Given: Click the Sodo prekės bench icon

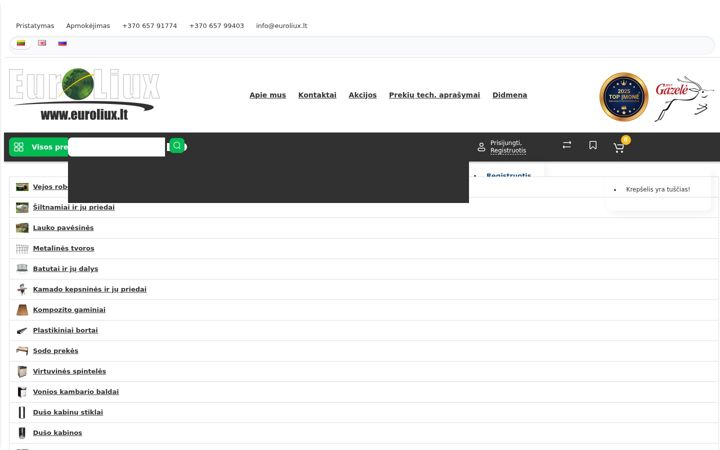Looking at the screenshot, I should point(22,351).
